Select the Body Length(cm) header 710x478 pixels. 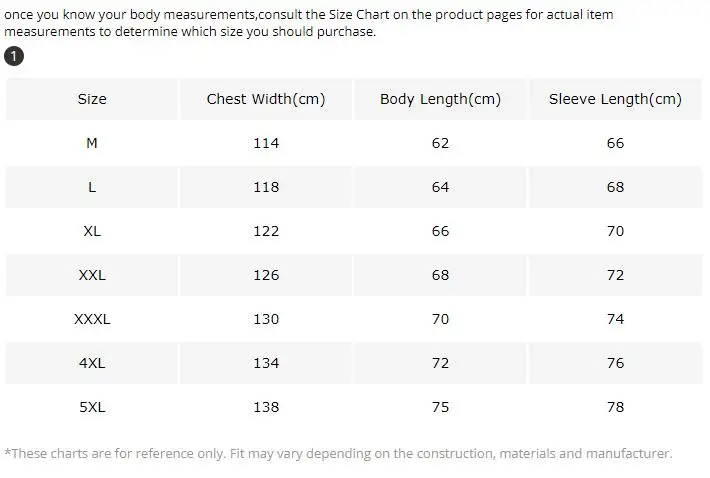tap(440, 99)
